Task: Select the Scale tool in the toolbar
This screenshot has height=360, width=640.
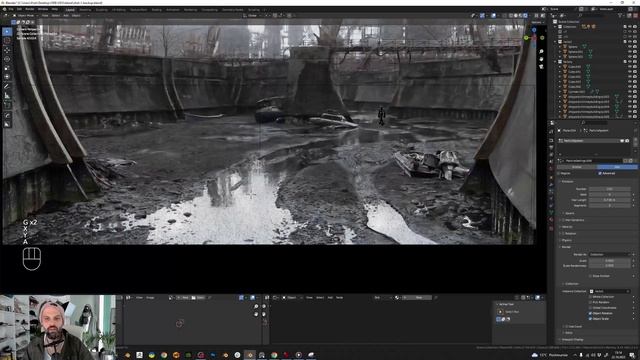Action: 7,68
